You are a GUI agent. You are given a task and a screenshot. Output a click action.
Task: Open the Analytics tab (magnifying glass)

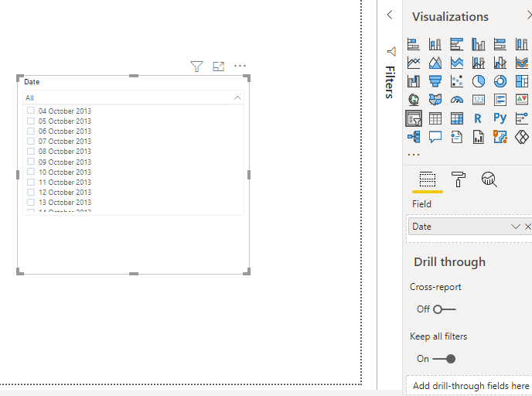[x=489, y=179]
